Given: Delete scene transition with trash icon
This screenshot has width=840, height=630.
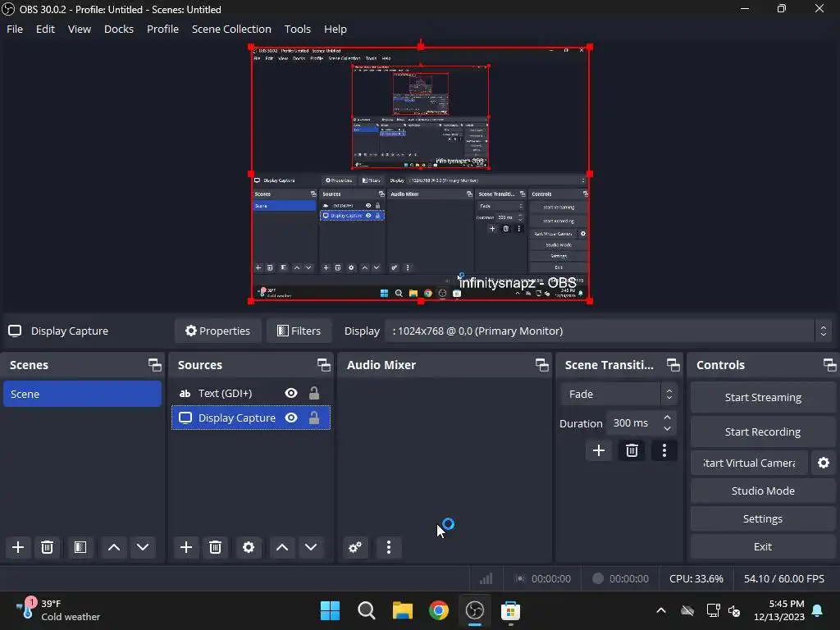Looking at the screenshot, I should pos(632,450).
